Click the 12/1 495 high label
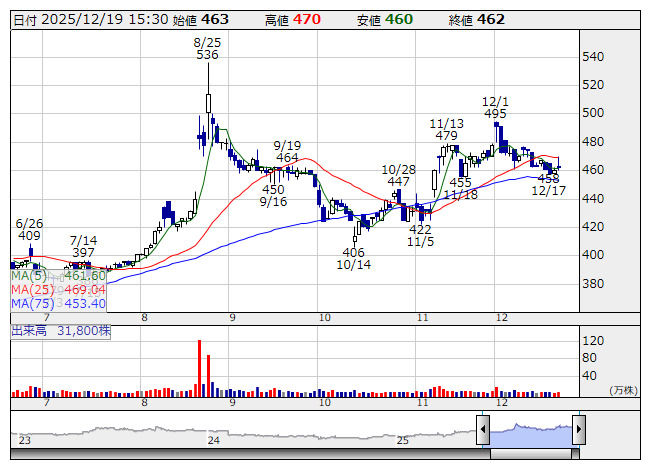Screen dimensions: 653x470 [x=495, y=108]
